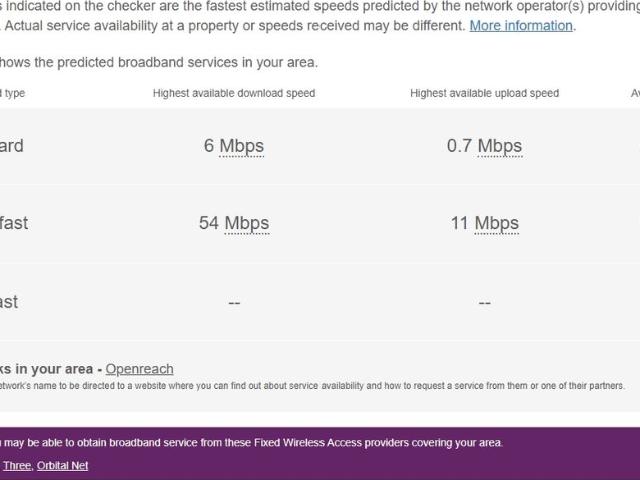The width and height of the screenshot is (640, 480).
Task: Click the Fixed Wireless Access providers banner text
Action: pos(250,442)
